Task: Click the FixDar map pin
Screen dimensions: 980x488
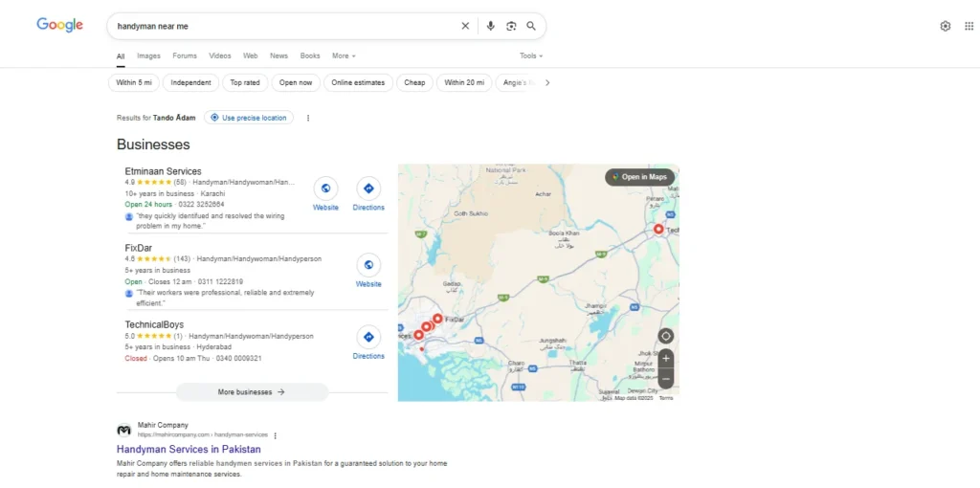Action: click(437, 319)
